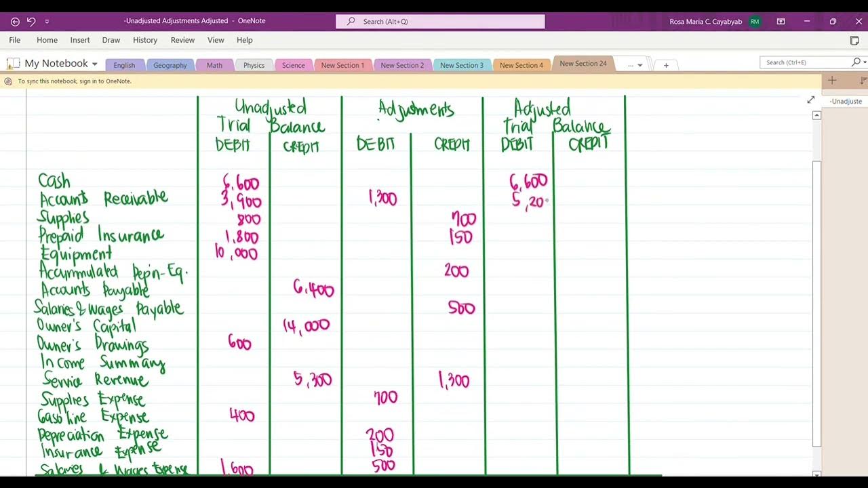Click the handwritten Service Revenue label
This screenshot has width=868, height=488.
point(96,380)
